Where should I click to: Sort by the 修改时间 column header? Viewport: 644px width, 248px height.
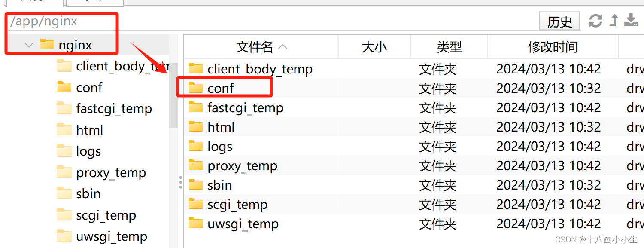(x=553, y=47)
